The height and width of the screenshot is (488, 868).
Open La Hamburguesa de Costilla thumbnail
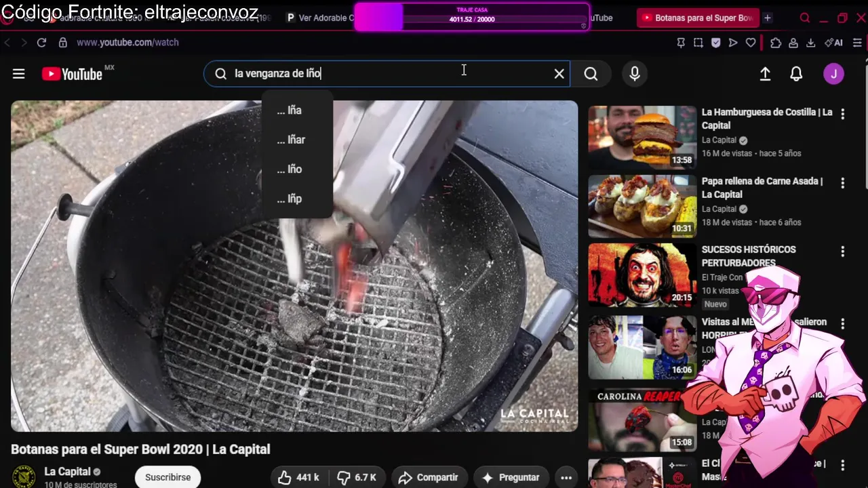pos(642,137)
